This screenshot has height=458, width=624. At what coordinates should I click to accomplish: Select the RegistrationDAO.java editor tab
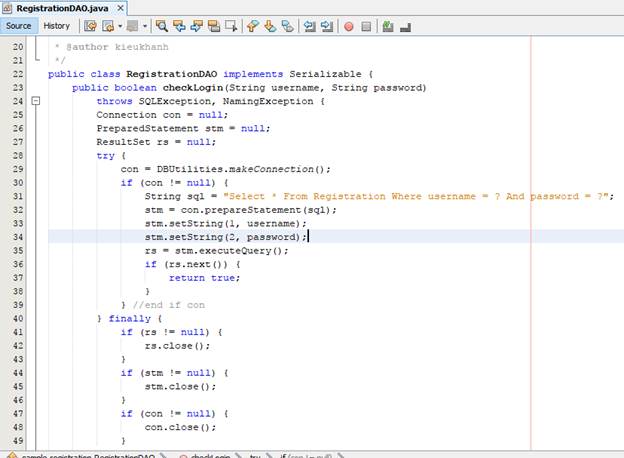(62, 8)
